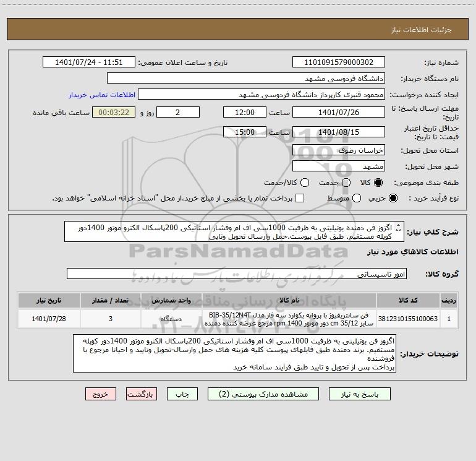
Task: Open the اطلاعات تماس خریدار link
Action: 102,95
